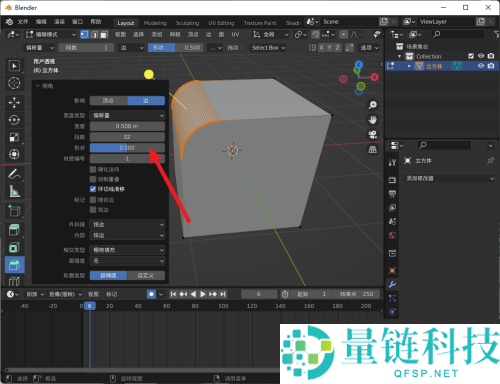The height and width of the screenshot is (384, 500).
Task: Click the shape 0.500 slider
Action: 127,148
